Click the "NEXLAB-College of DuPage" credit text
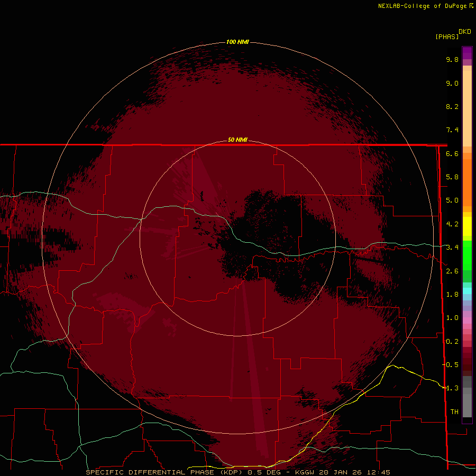 pos(422,6)
